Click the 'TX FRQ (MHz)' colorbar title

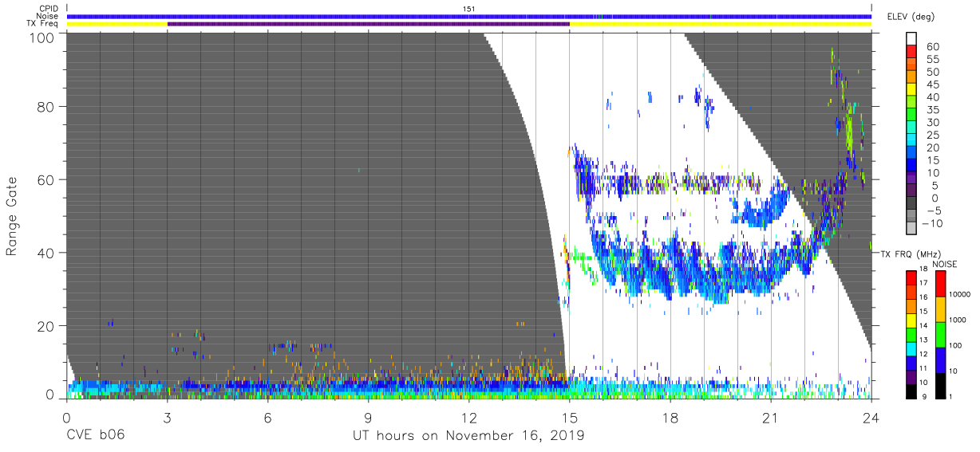[911, 254]
